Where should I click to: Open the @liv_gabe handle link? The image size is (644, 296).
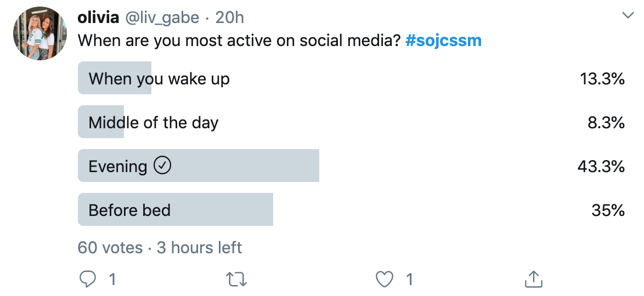coord(162,18)
